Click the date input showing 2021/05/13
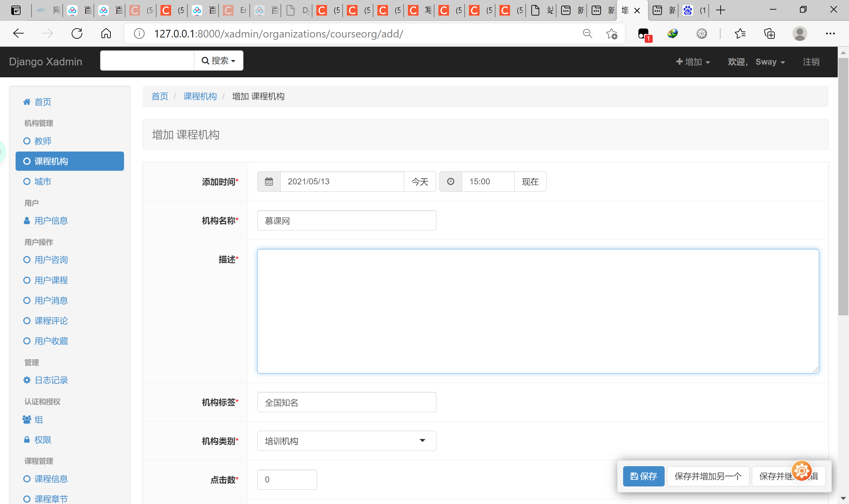The image size is (849, 504). (x=342, y=182)
